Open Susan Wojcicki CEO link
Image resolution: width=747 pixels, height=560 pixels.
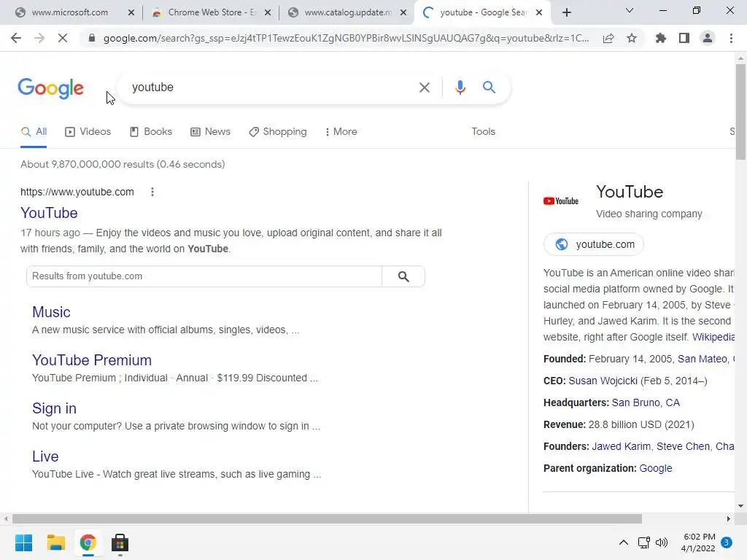[603, 381]
